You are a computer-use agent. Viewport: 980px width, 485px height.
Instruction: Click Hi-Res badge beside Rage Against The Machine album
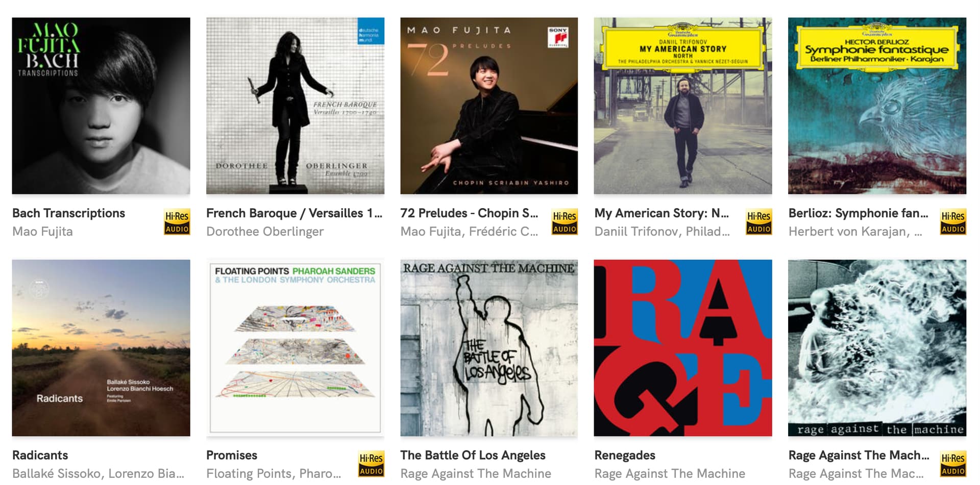[953, 464]
